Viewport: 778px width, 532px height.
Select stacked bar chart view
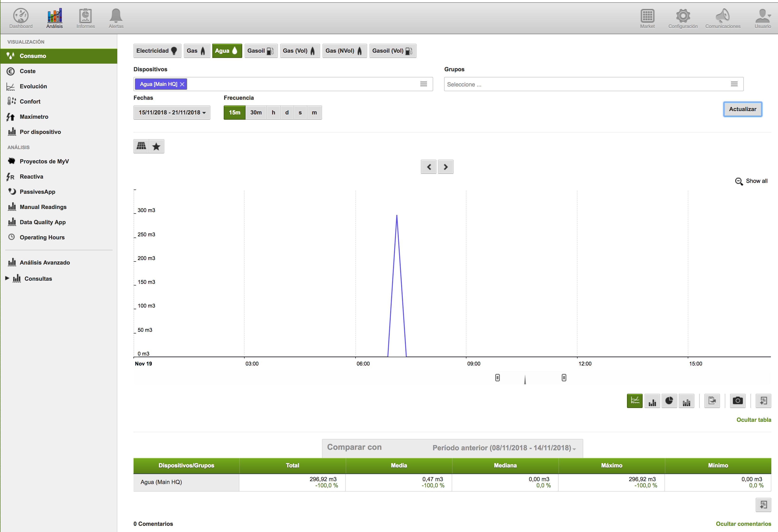click(x=687, y=401)
